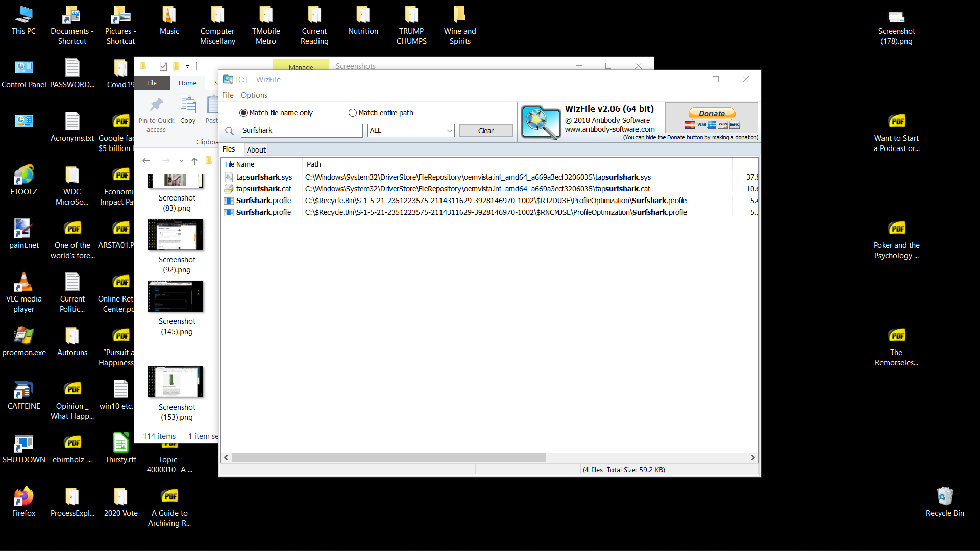The width and height of the screenshot is (980, 551).
Task: Toggle the Explorer quick access checkmark icon
Action: [x=163, y=66]
